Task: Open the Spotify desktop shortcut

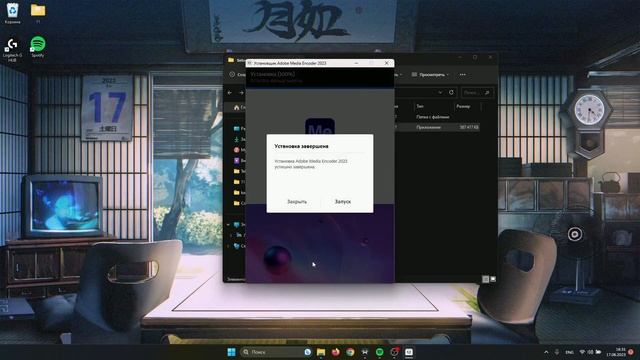Action: pos(38,47)
